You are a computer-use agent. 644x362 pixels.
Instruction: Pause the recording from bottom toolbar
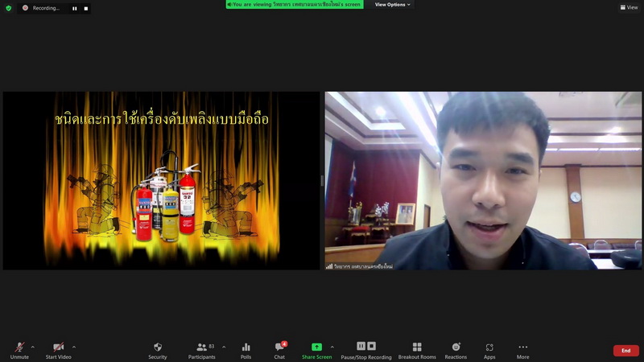(361, 346)
